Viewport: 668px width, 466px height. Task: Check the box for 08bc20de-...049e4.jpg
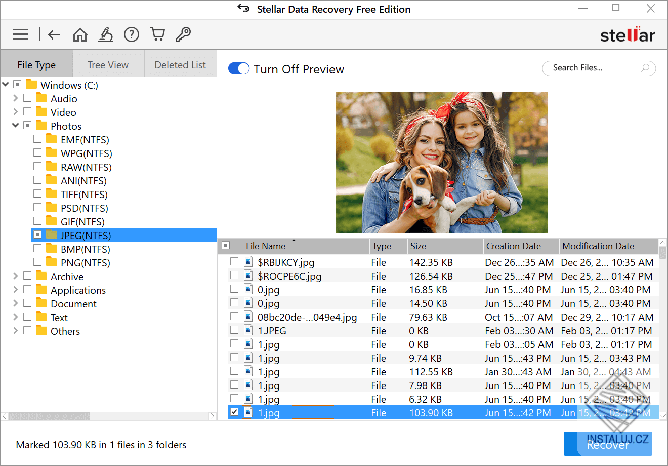point(234,316)
